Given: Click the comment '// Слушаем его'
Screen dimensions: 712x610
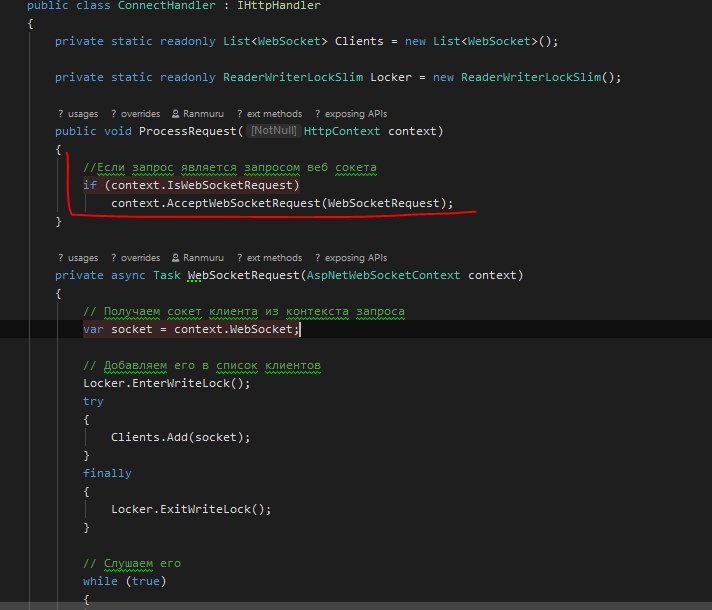Looking at the screenshot, I should tap(132, 563).
